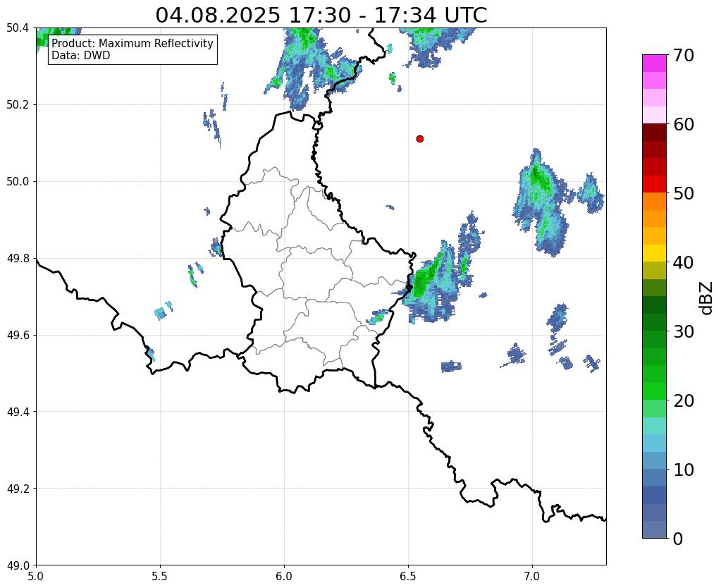Click the 0 tick label on colorbar
721x588 pixels.
(x=678, y=539)
